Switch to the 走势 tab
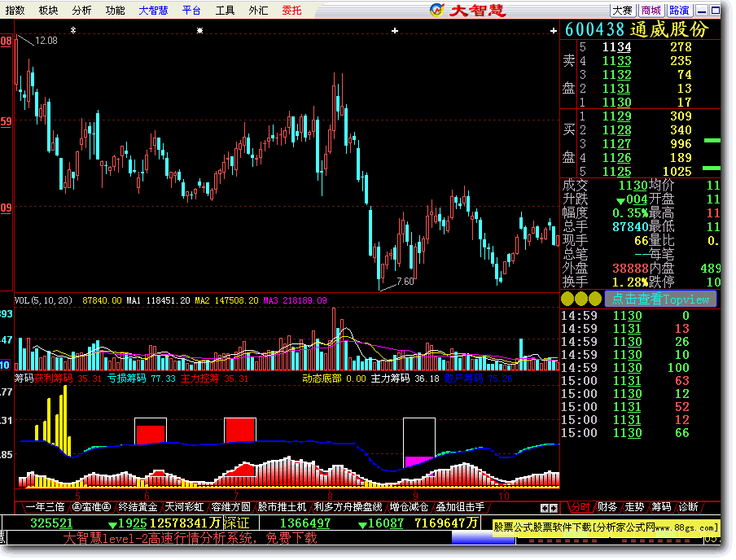The height and width of the screenshot is (560, 736). click(634, 507)
